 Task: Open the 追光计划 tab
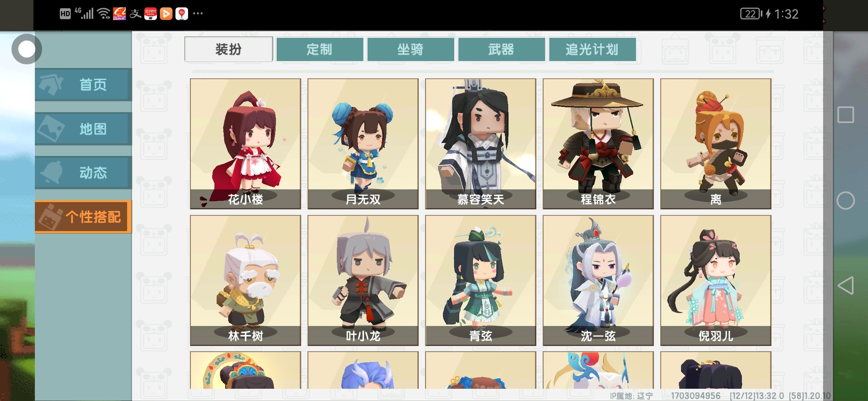pyautogui.click(x=592, y=49)
